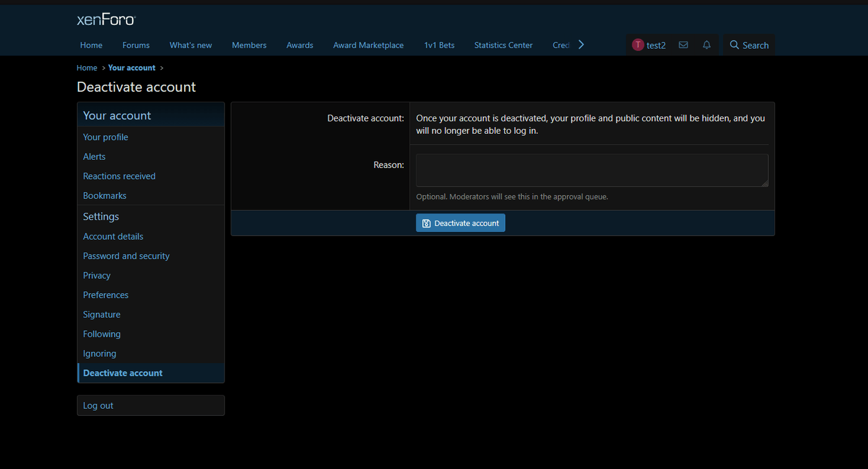Click the Search magnifier button
The height and width of the screenshot is (469, 868).
(x=749, y=45)
